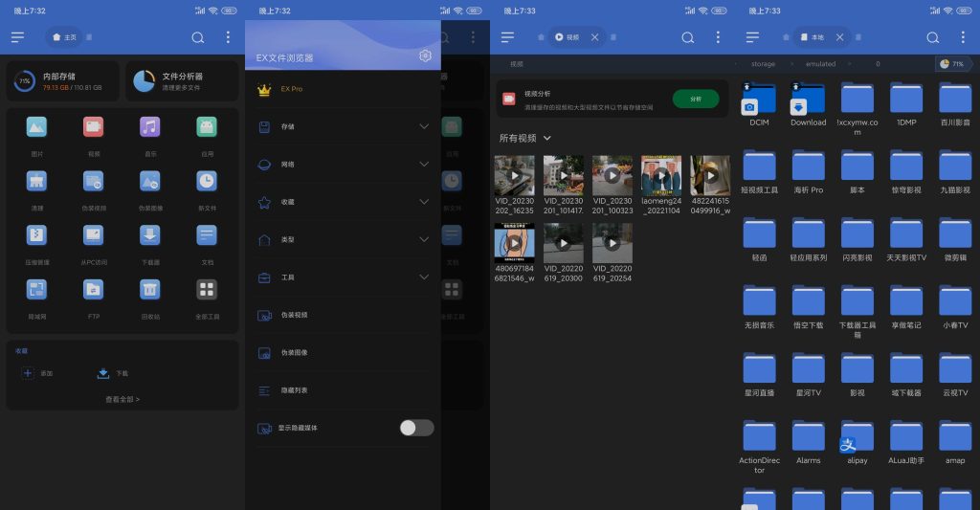Open the Download folder
The height and width of the screenshot is (510, 980).
[x=808, y=99]
